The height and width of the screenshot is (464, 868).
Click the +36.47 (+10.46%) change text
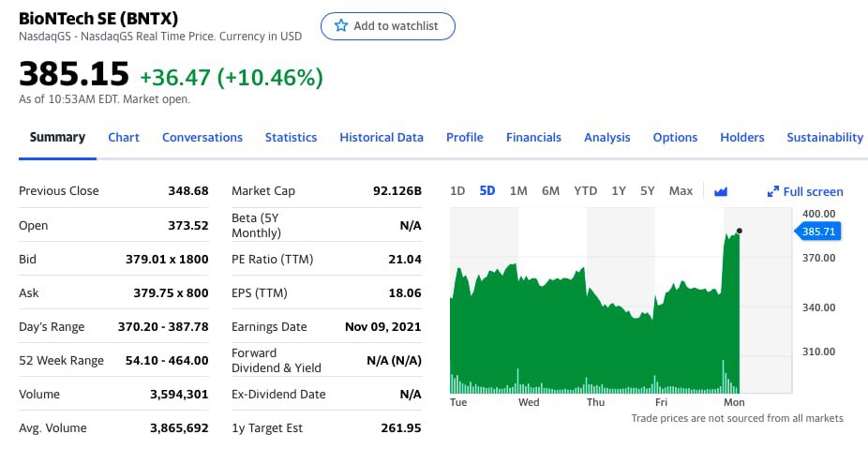coord(232,77)
